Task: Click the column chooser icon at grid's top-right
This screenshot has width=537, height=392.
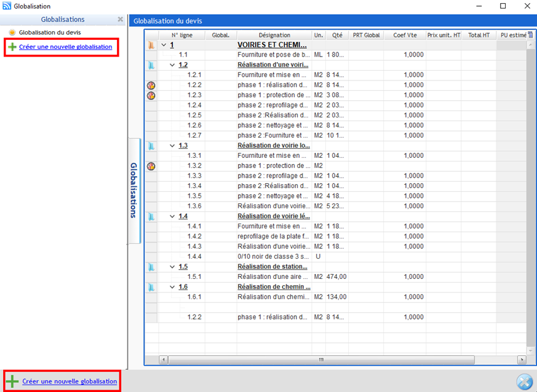Action: tap(531, 35)
